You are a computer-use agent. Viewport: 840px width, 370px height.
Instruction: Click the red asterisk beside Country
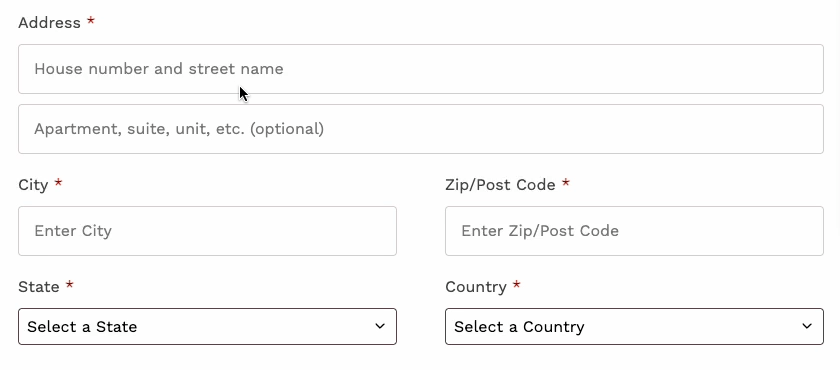point(516,285)
